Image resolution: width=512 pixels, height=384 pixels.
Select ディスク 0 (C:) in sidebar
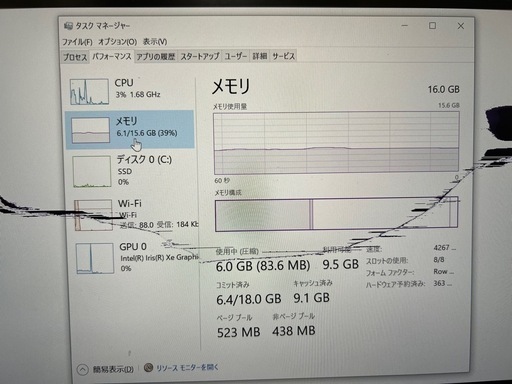click(x=131, y=171)
